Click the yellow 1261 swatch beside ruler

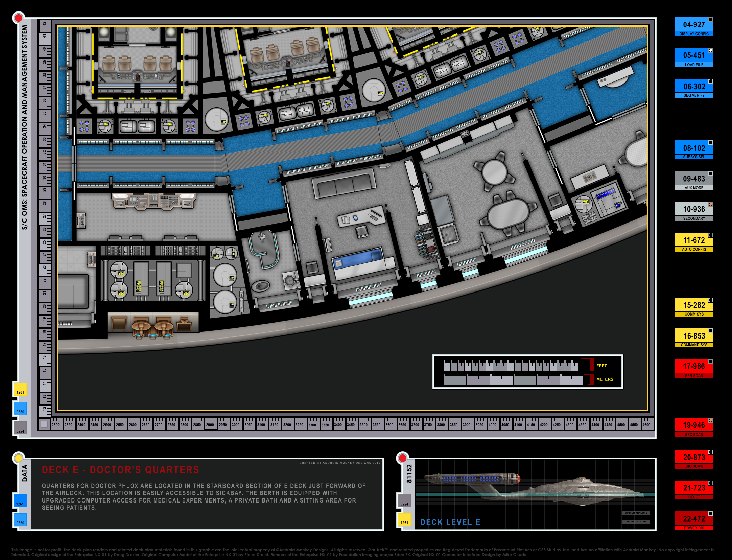point(20,389)
